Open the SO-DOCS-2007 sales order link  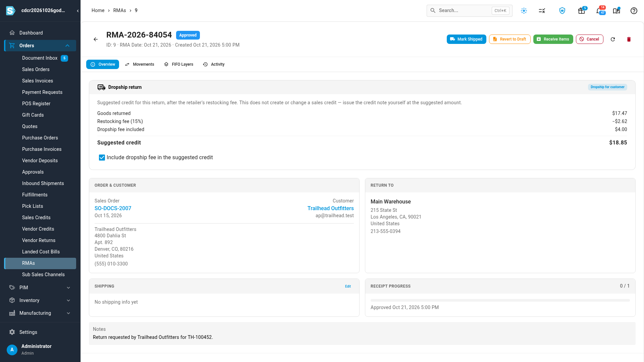coord(113,208)
